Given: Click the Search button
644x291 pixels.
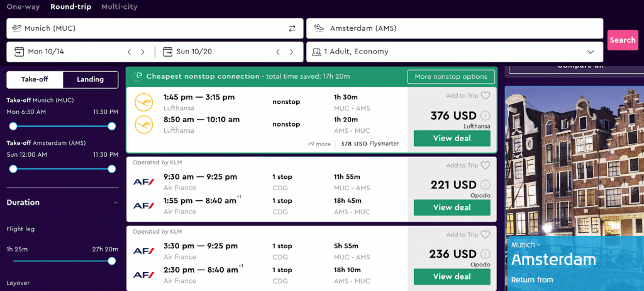Looking at the screenshot, I should [623, 40].
